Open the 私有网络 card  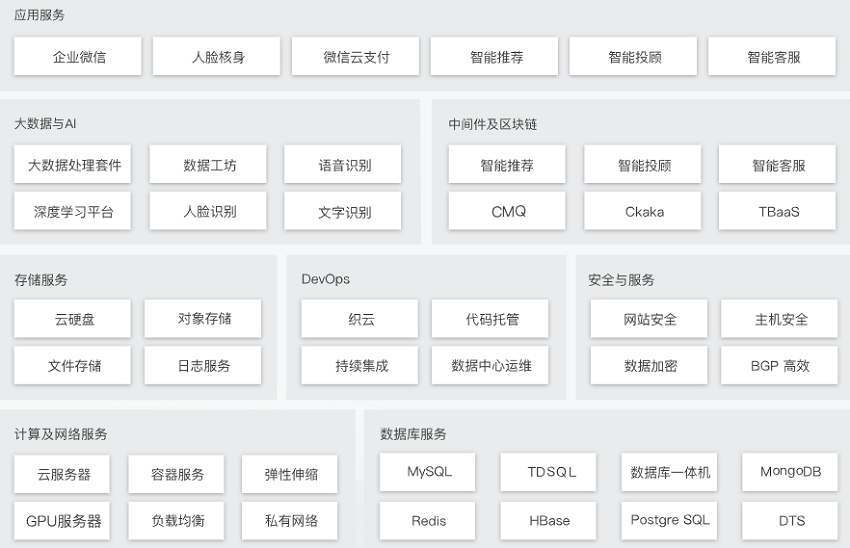[289, 521]
